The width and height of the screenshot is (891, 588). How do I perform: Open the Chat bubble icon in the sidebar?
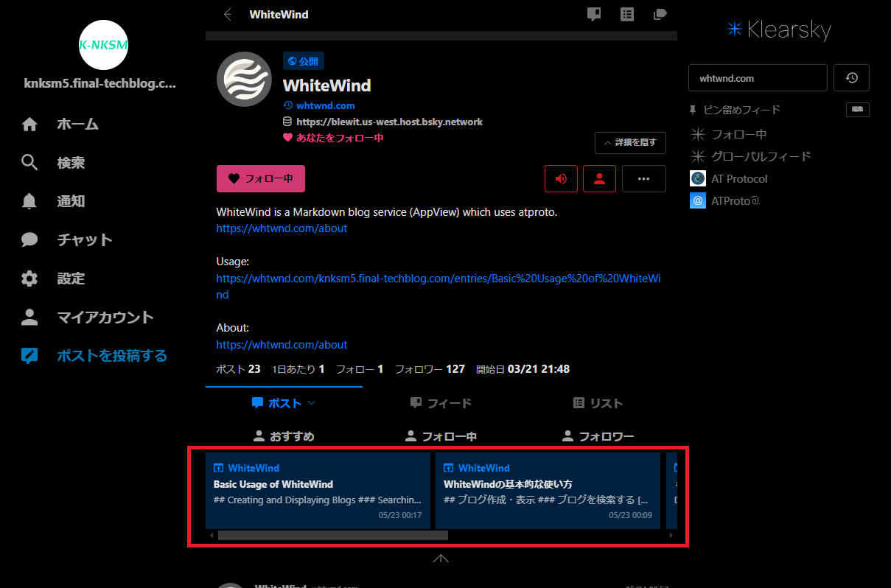click(x=29, y=239)
